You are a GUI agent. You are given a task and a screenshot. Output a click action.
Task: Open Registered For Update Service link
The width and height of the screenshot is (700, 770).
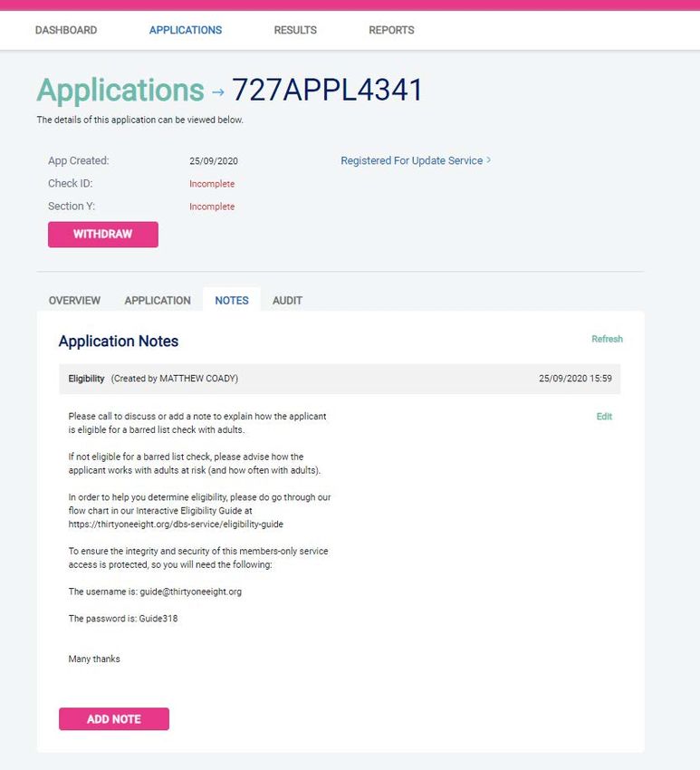click(x=412, y=160)
